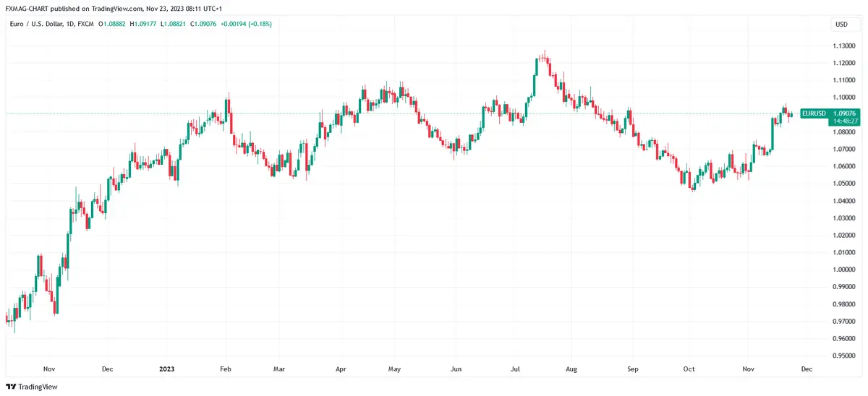868x396 pixels.
Task: Click the May label on time axis
Action: (395, 369)
